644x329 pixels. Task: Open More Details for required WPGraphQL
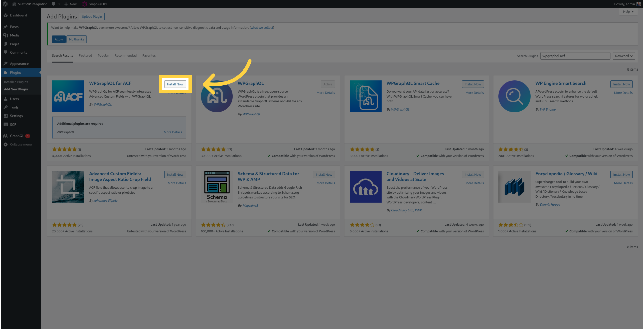173,132
